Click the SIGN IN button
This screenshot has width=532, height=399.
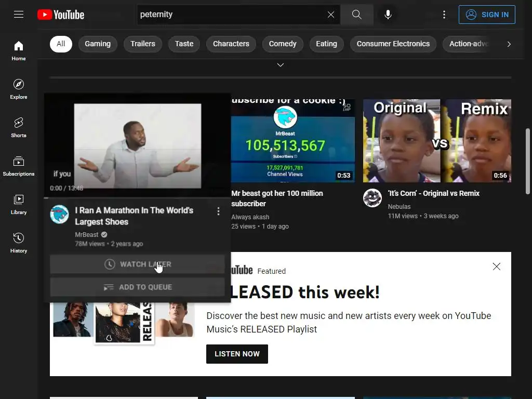487,15
